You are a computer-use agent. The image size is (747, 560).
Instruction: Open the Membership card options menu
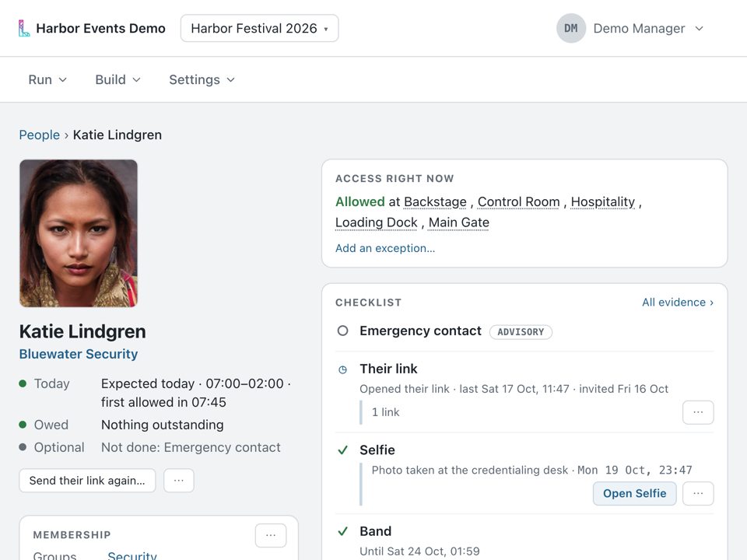[271, 535]
